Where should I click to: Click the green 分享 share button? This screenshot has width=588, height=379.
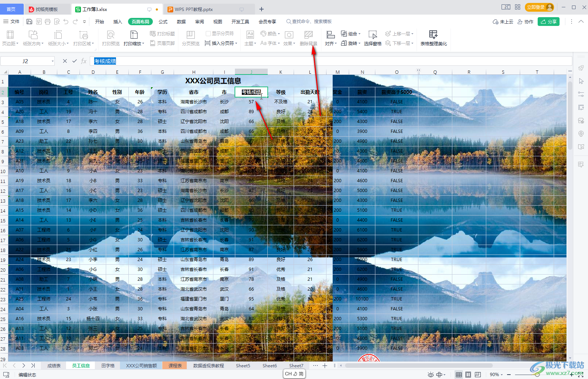click(549, 22)
